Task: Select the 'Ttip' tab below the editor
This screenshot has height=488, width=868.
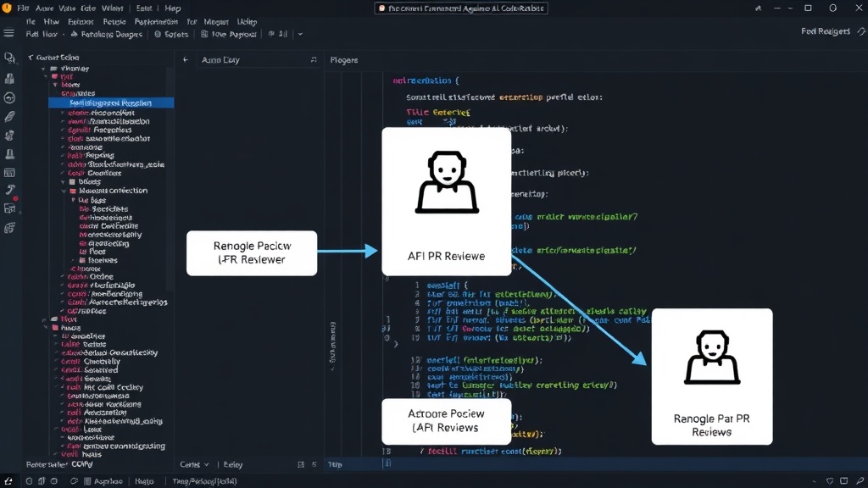Action: click(336, 465)
